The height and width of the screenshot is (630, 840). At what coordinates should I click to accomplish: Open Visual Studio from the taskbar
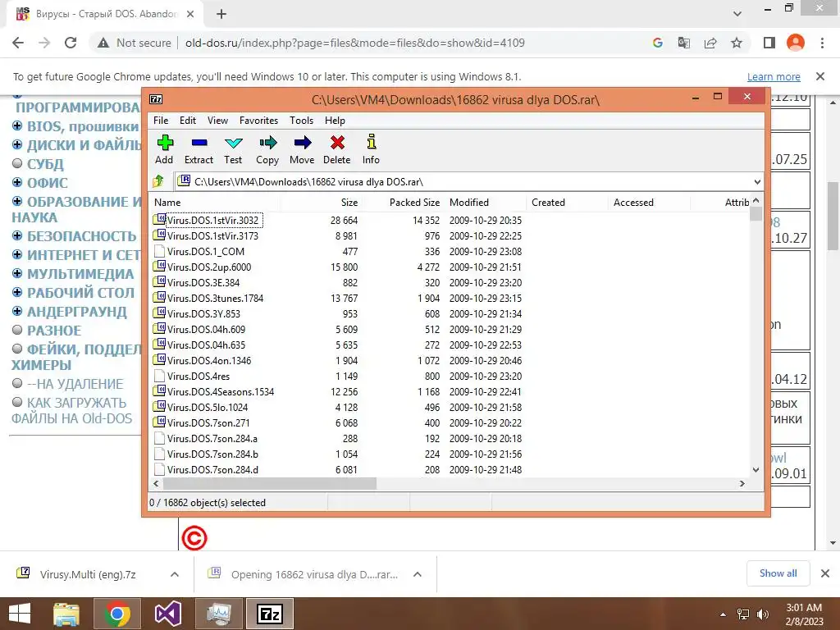click(167, 614)
